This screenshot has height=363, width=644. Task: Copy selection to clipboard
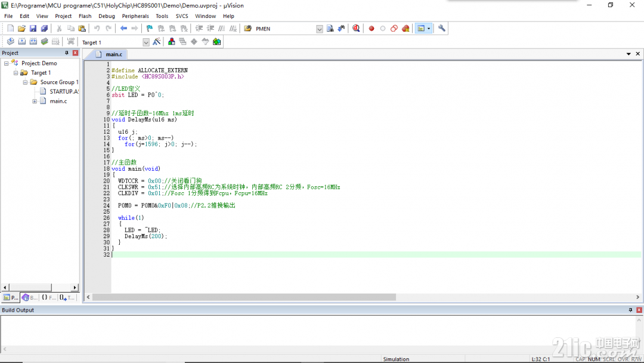click(70, 29)
